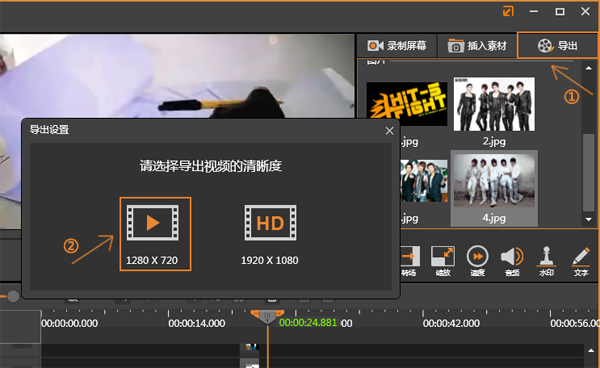Open the 缩放 zoom tool
This screenshot has height=368, width=600.
click(x=443, y=261)
